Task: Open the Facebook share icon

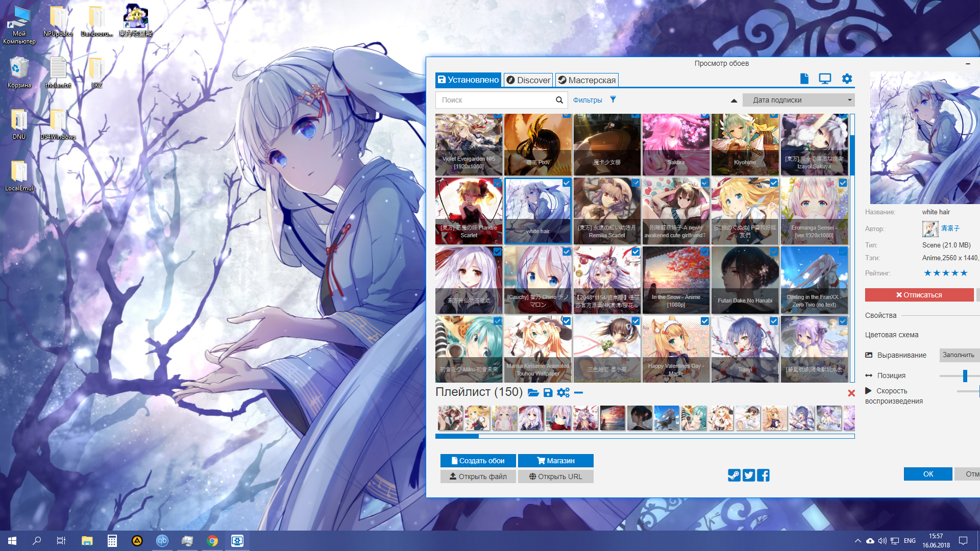Action: pos(763,475)
